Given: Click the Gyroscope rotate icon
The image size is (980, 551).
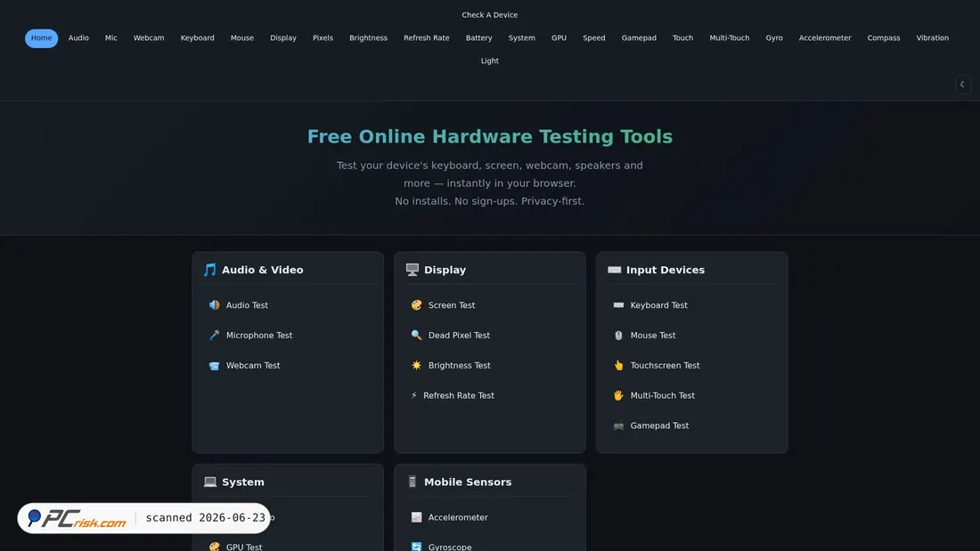Looking at the screenshot, I should click(x=416, y=547).
